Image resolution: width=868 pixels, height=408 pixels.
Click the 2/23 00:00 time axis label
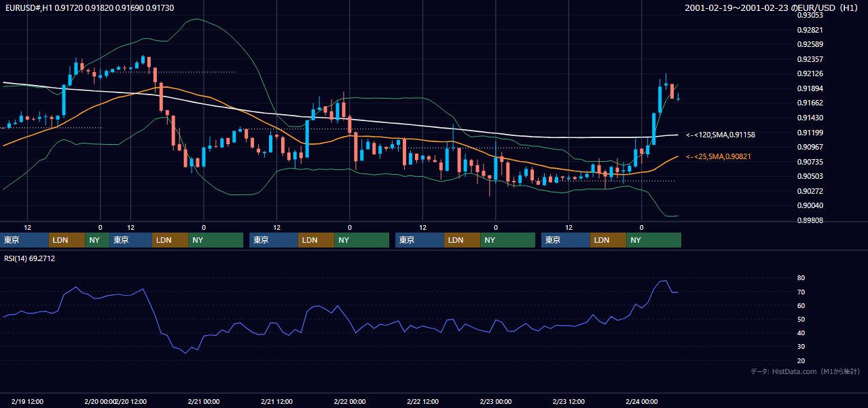coord(496,402)
